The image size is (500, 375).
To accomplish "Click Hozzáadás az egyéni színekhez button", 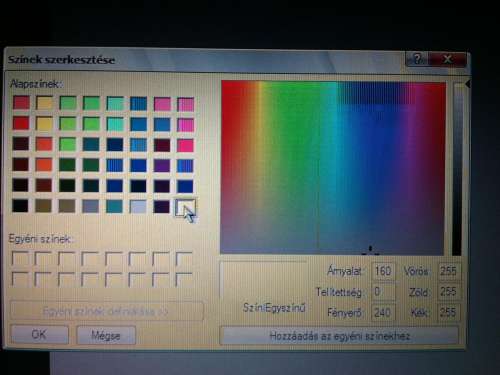I will click(339, 336).
